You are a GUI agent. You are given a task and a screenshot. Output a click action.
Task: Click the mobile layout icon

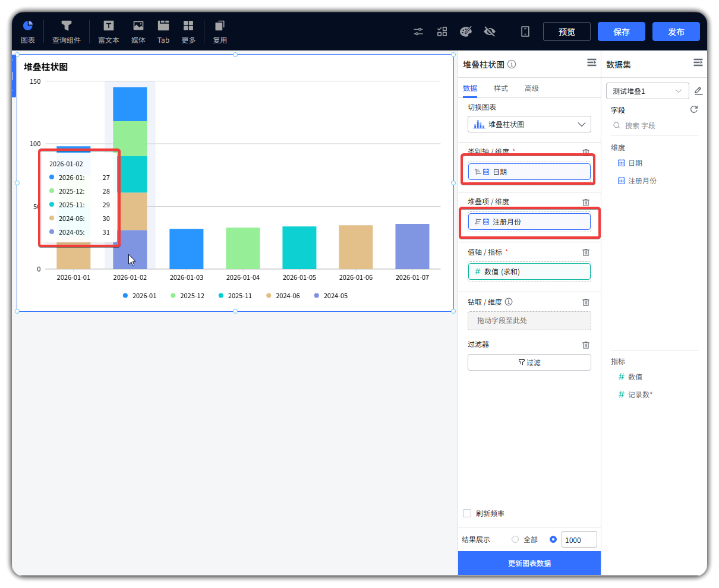[525, 31]
